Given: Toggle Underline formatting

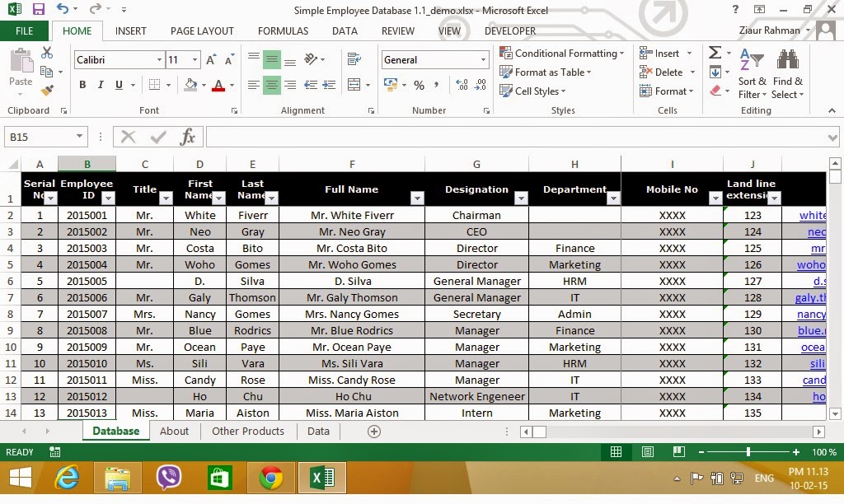Looking at the screenshot, I should (x=119, y=85).
